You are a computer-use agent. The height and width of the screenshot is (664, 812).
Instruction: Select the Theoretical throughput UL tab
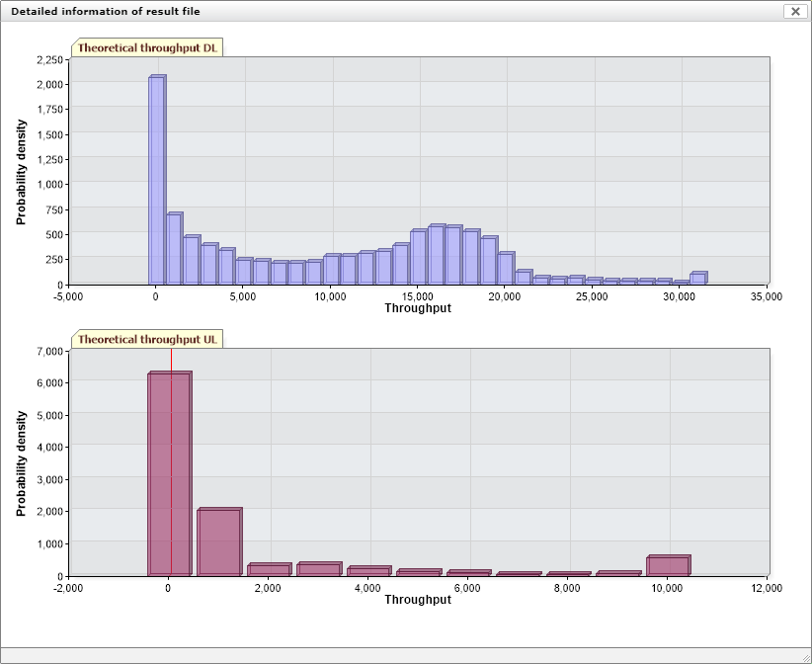click(x=147, y=339)
